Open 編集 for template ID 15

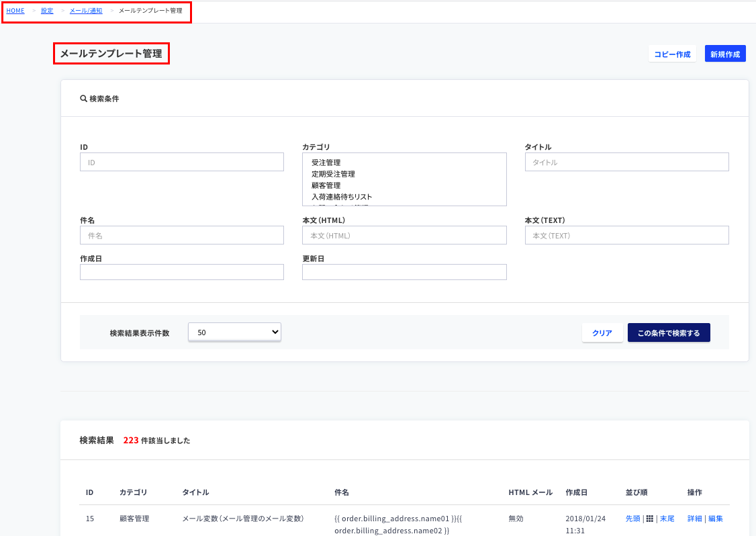point(716,519)
